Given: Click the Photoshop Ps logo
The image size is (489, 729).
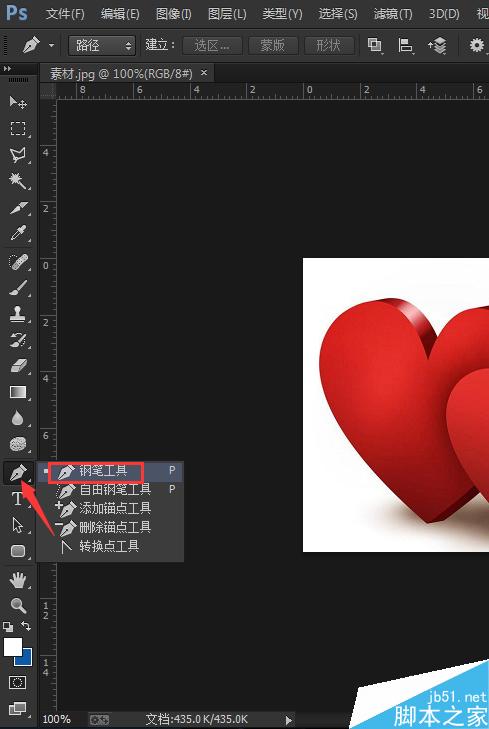Looking at the screenshot, I should (x=17, y=13).
